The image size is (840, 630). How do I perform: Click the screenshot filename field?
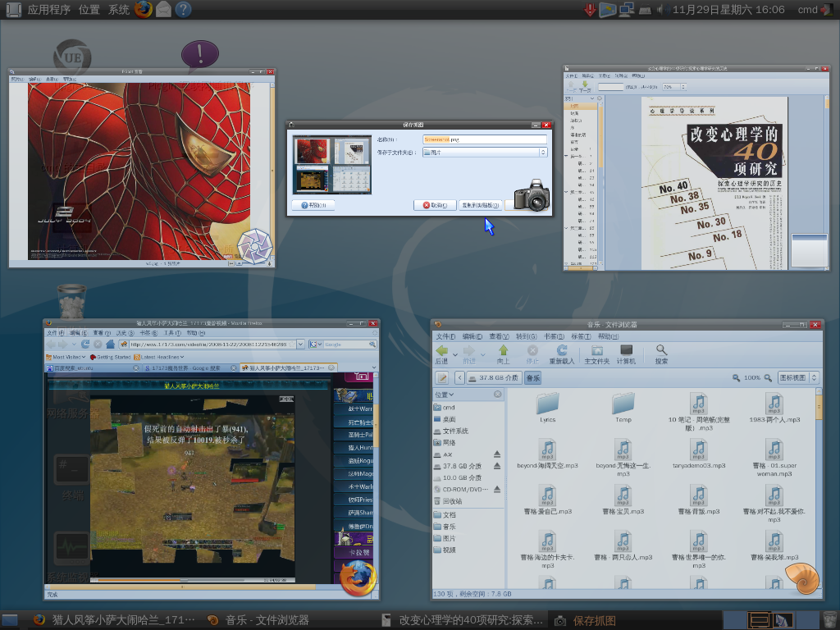[x=485, y=139]
